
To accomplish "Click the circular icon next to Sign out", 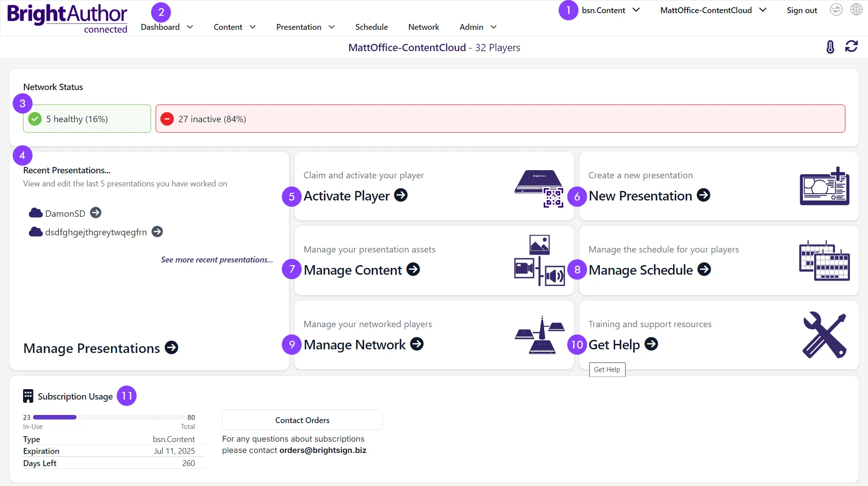I will (x=836, y=10).
